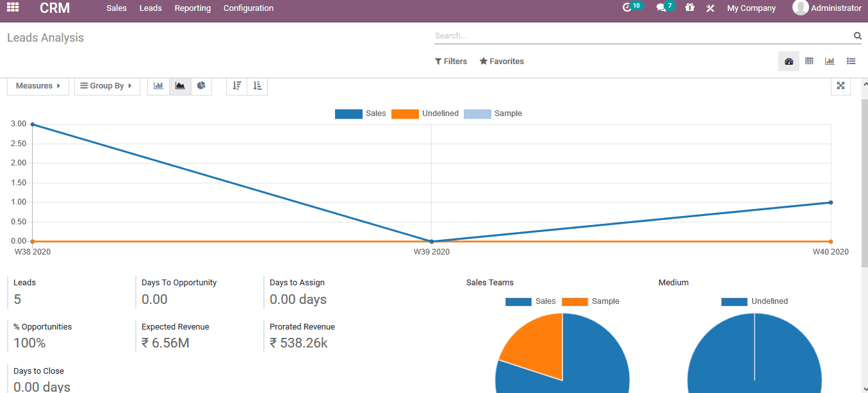
Task: Expand the Group By menu
Action: pos(107,85)
